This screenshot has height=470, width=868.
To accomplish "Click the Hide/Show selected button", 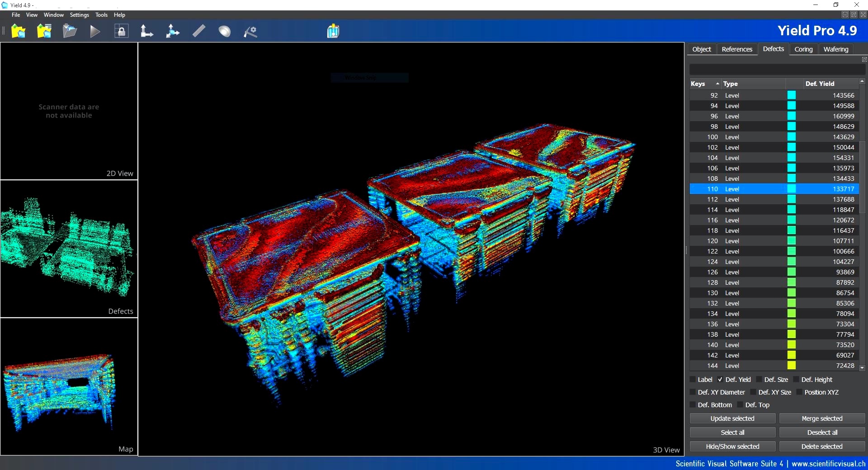I will click(x=732, y=446).
